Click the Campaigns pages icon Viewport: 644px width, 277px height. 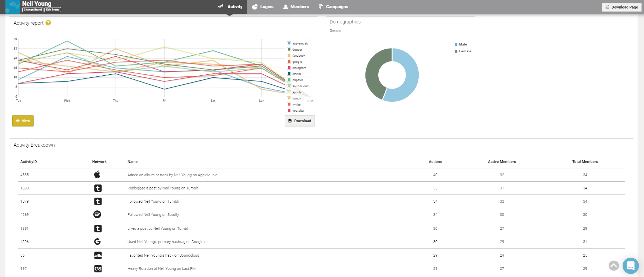tap(321, 7)
